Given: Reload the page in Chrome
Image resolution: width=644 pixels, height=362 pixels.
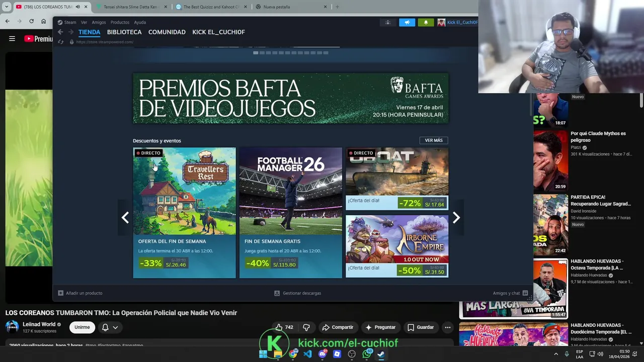Looking at the screenshot, I should coord(31,21).
